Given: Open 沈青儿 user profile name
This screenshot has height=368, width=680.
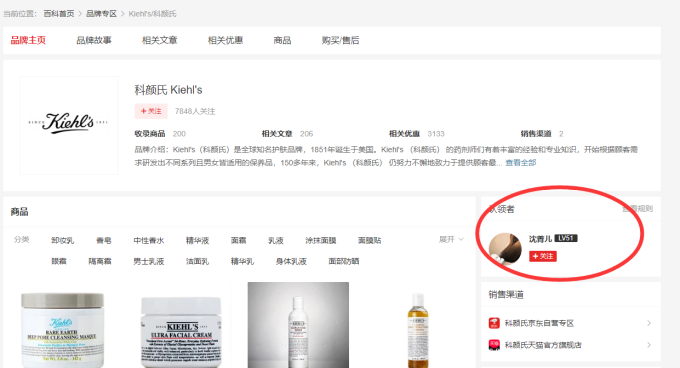Looking at the screenshot, I should pyautogui.click(x=540, y=239).
